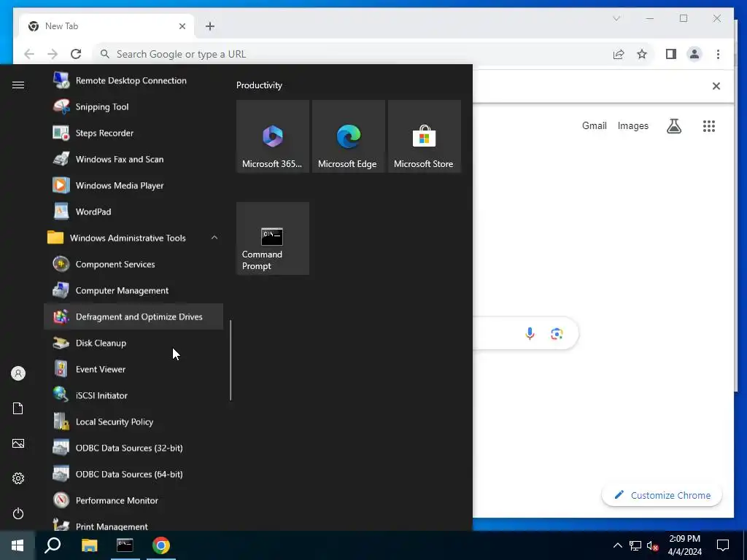
Task: Close the New Tab tab in Chrome
Action: coord(182,26)
